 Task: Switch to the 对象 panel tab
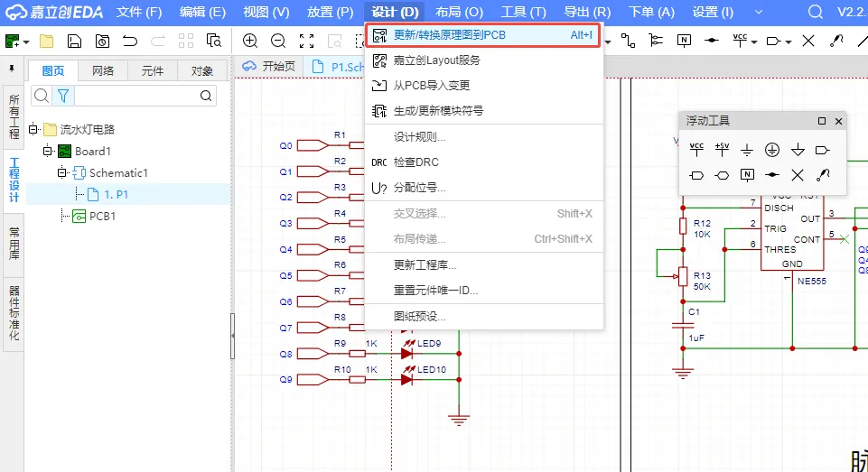click(x=202, y=70)
